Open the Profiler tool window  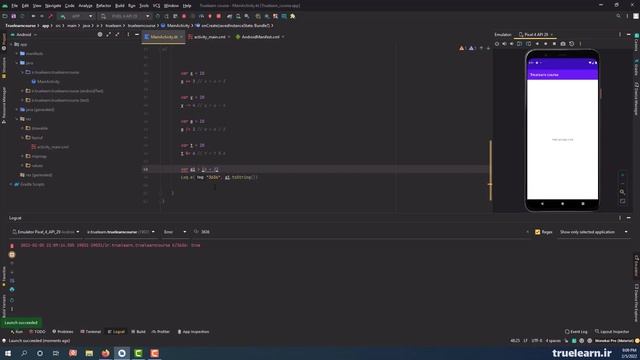tap(161, 332)
